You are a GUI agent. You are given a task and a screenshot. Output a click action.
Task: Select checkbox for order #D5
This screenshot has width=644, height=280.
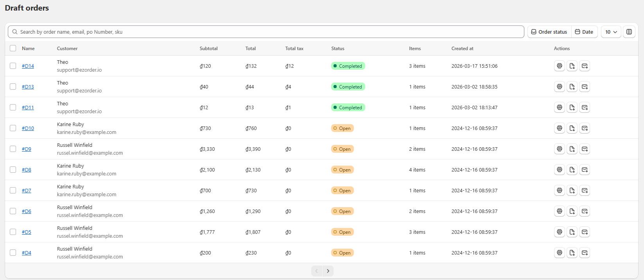(13, 232)
